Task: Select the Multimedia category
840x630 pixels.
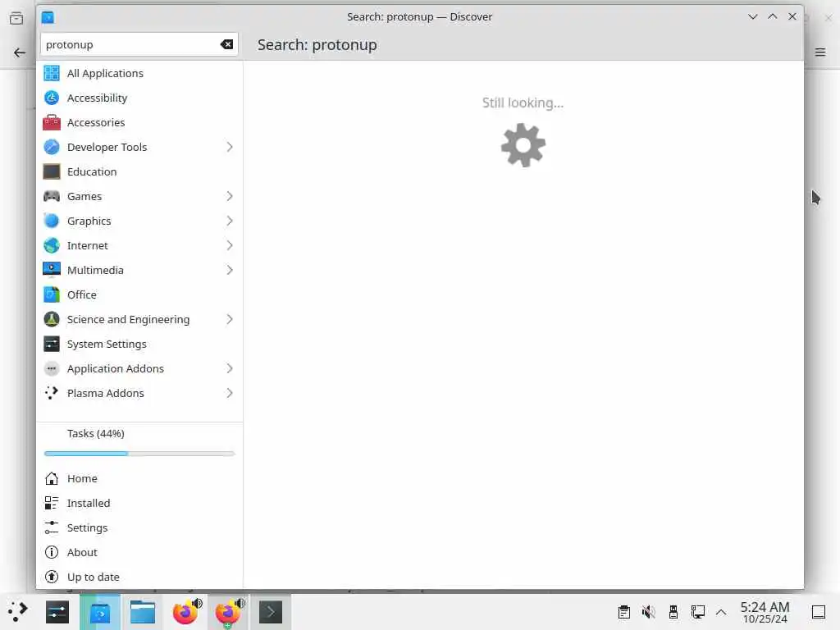Action: [139, 271]
